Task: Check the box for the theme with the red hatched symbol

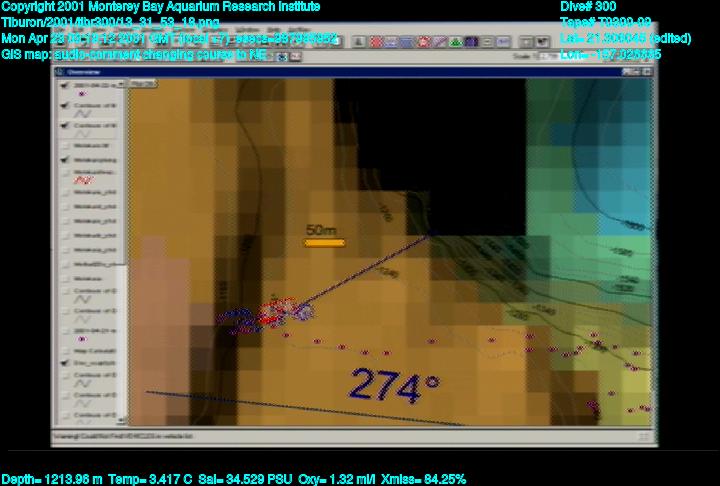Action: click(x=65, y=172)
